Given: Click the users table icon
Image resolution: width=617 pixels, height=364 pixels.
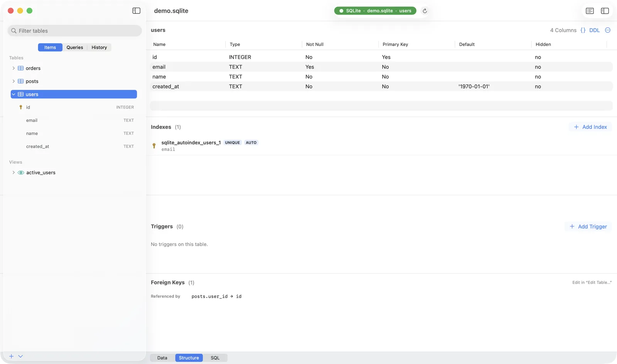Looking at the screenshot, I should [21, 94].
